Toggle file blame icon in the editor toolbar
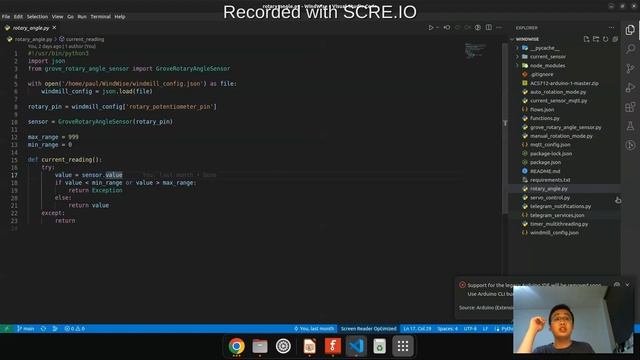 (478, 27)
